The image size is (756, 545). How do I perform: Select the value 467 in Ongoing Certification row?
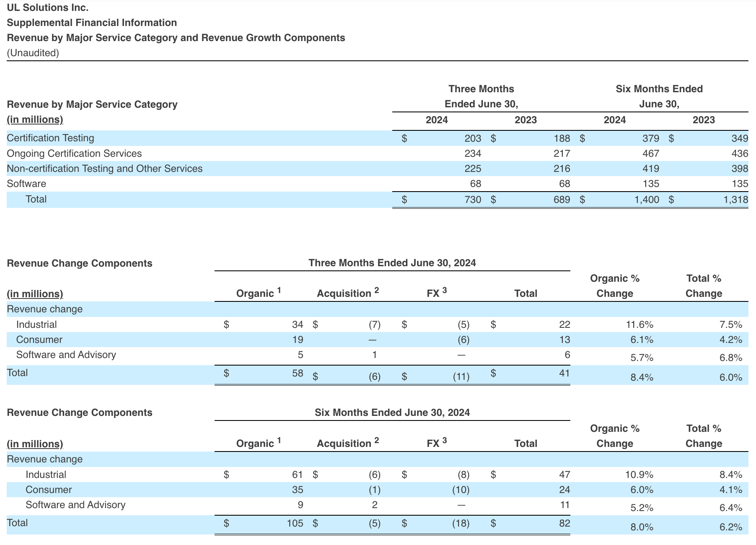pos(651,153)
